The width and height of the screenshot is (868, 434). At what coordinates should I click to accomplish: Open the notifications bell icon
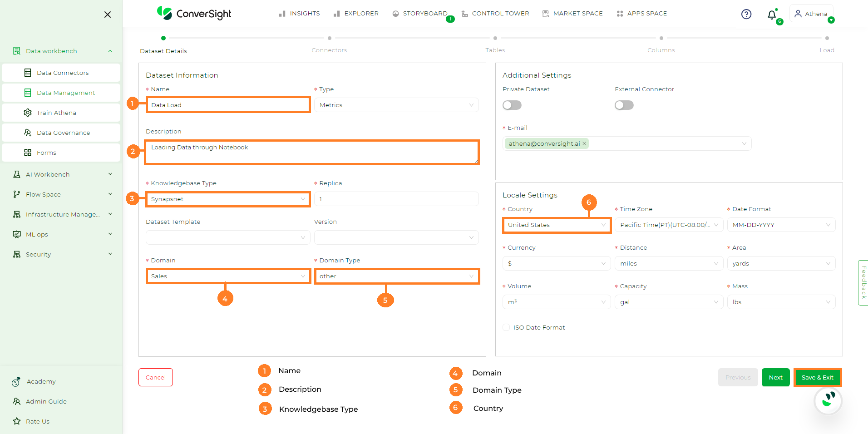tap(772, 15)
